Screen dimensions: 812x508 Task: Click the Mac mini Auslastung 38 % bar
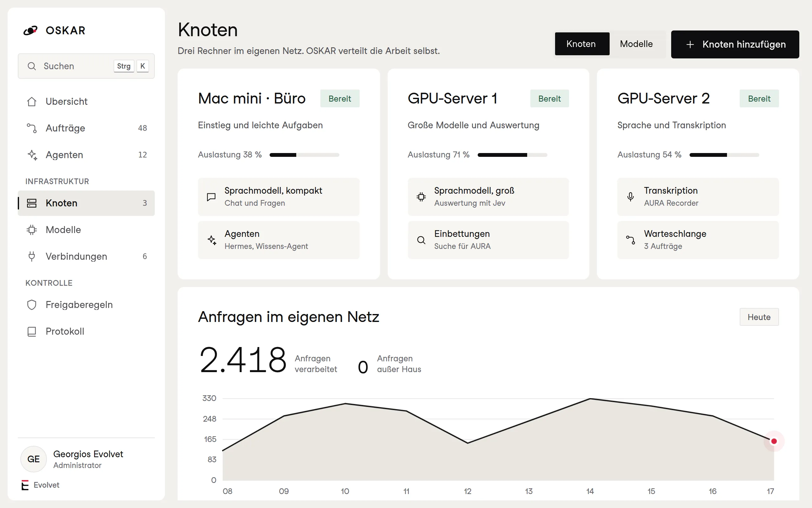[x=304, y=155]
